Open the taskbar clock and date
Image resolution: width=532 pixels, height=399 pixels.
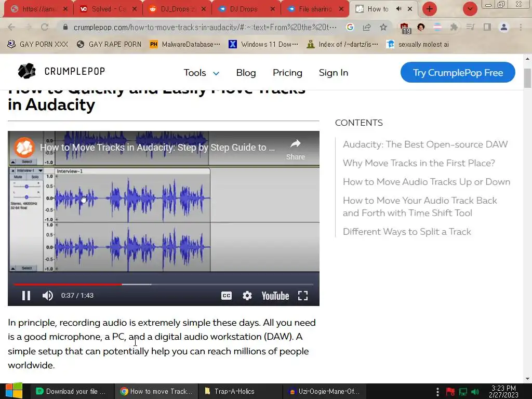click(503, 391)
